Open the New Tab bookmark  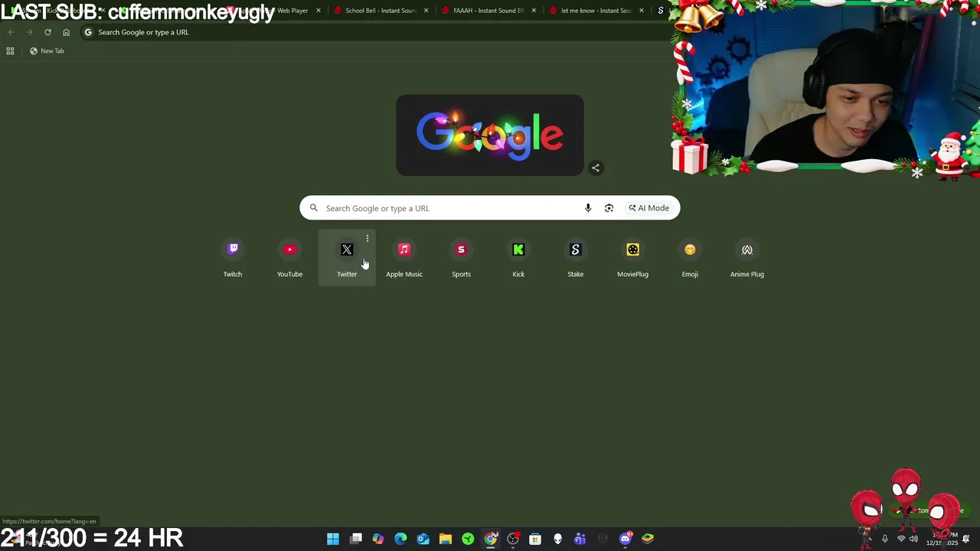(x=47, y=51)
